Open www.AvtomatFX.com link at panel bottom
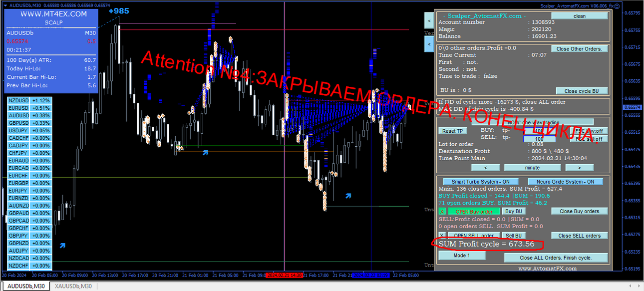644x291 pixels. pos(547,269)
